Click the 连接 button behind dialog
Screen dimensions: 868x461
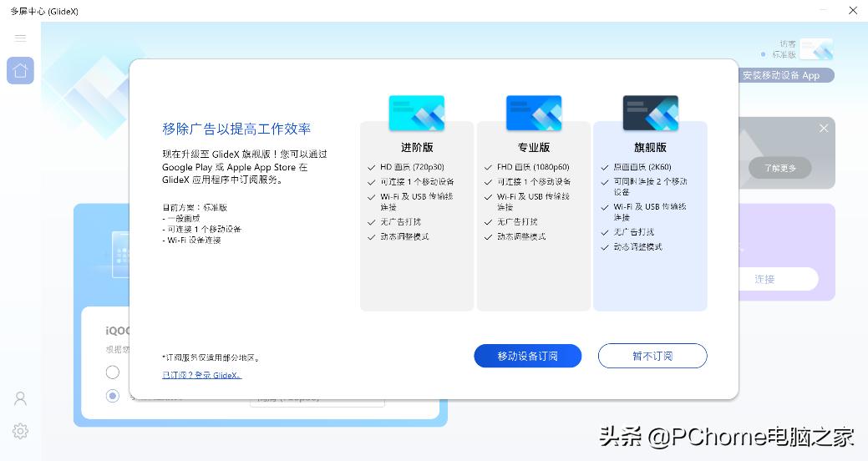pyautogui.click(x=779, y=279)
